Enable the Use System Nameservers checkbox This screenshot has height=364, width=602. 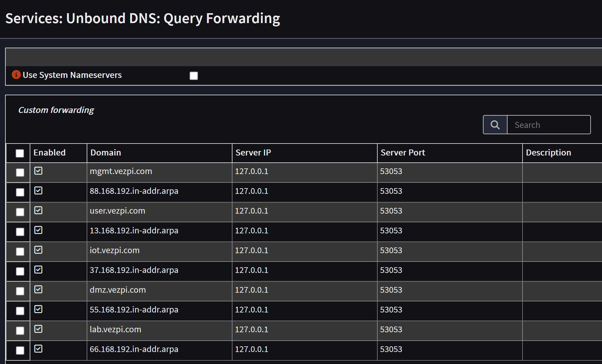coord(193,75)
